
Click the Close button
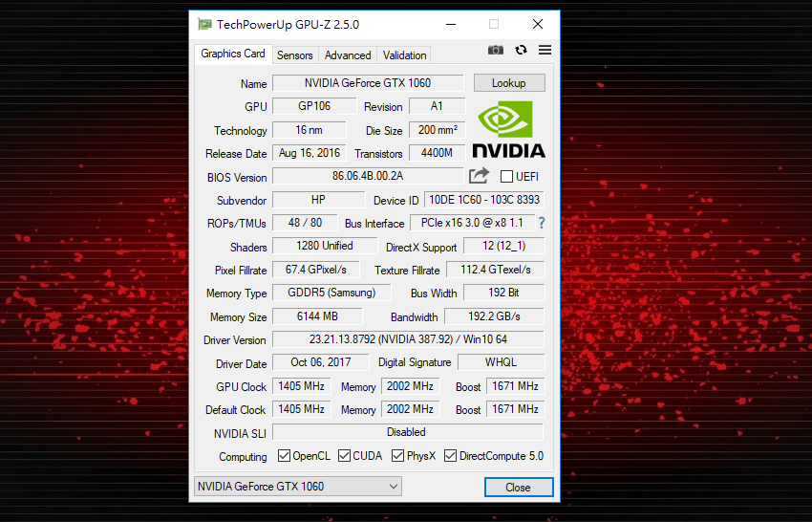click(519, 488)
